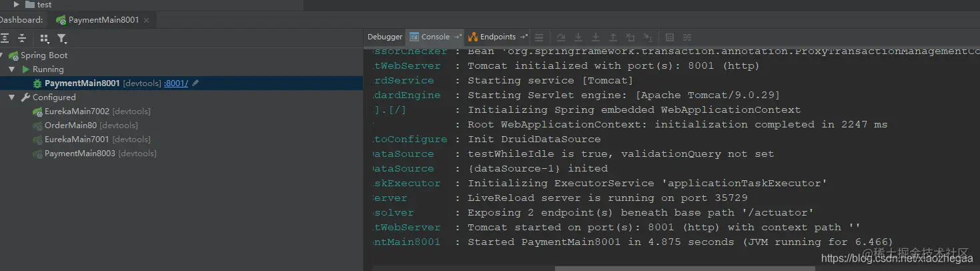The image size is (980, 271).
Task: Click the '{dataSource-1} inited' log line
Action: (538, 169)
